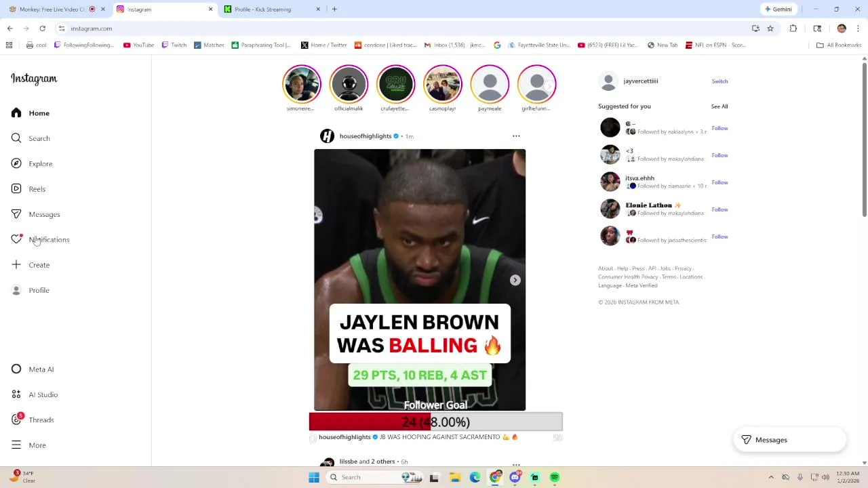Open All Bookmarks folder

click(x=839, y=45)
